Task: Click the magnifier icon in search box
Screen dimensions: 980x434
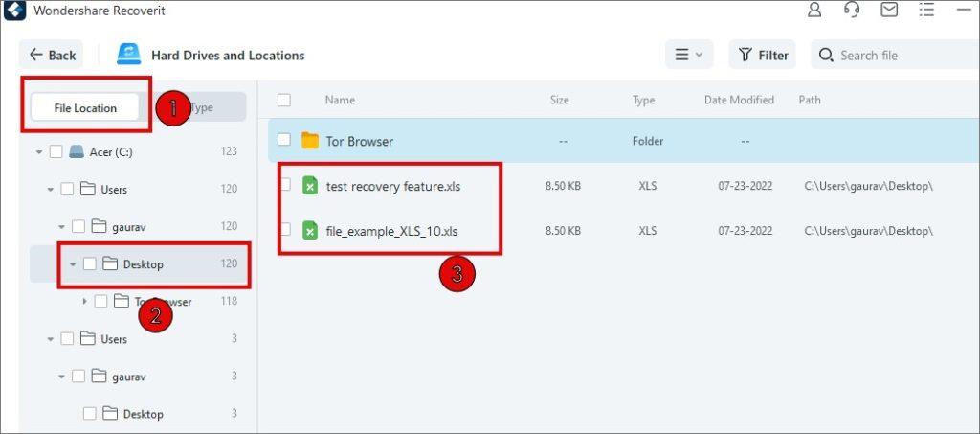Action: point(826,55)
